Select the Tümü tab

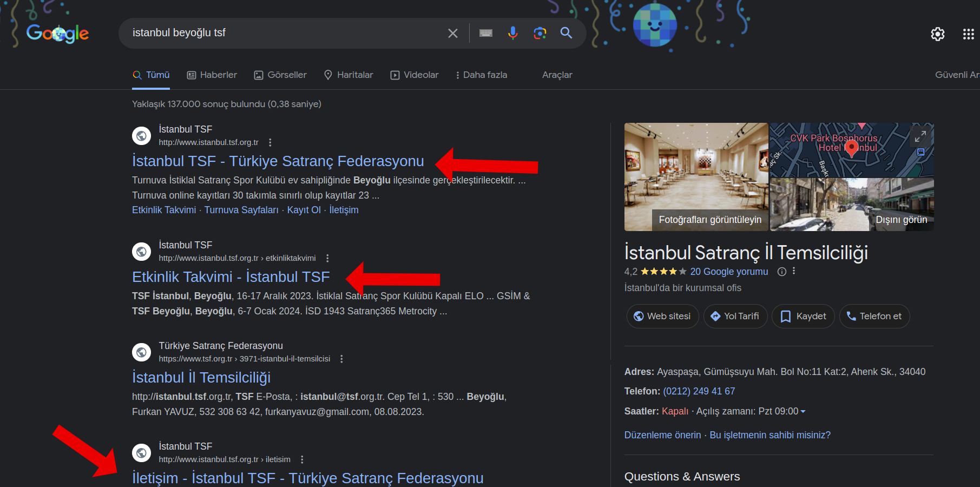pyautogui.click(x=152, y=75)
